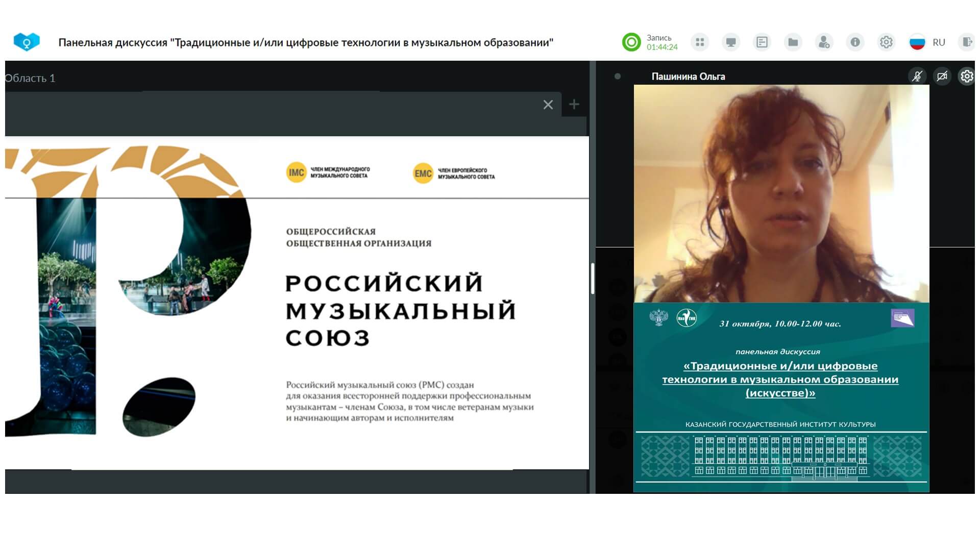Click the green recording indicator icon
This screenshot has width=980, height=551.
click(x=631, y=42)
